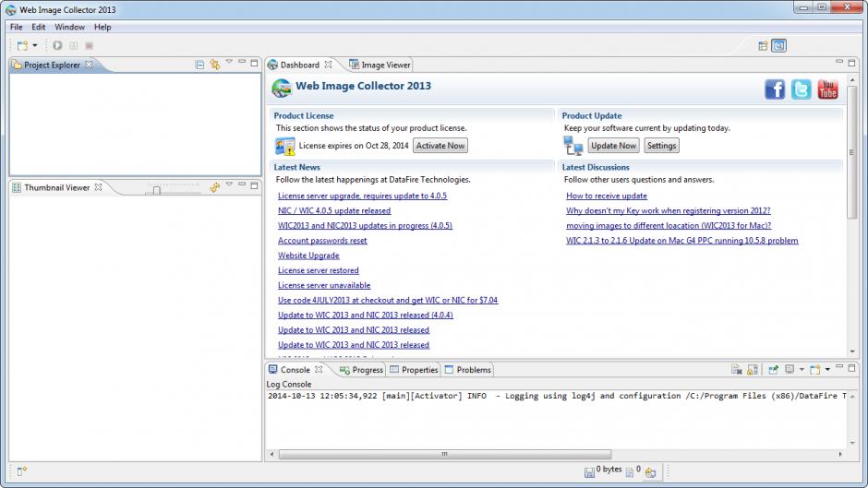Open WIC 2.1.3 to 2.1.6 Mac G4 discussion
Image resolution: width=868 pixels, height=488 pixels.
click(682, 241)
